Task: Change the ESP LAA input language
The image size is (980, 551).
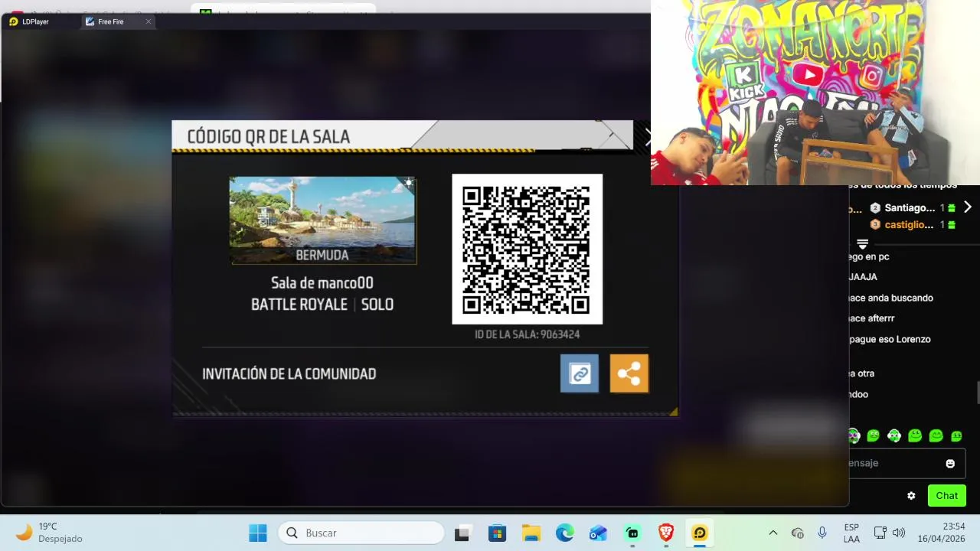Action: coord(851,533)
